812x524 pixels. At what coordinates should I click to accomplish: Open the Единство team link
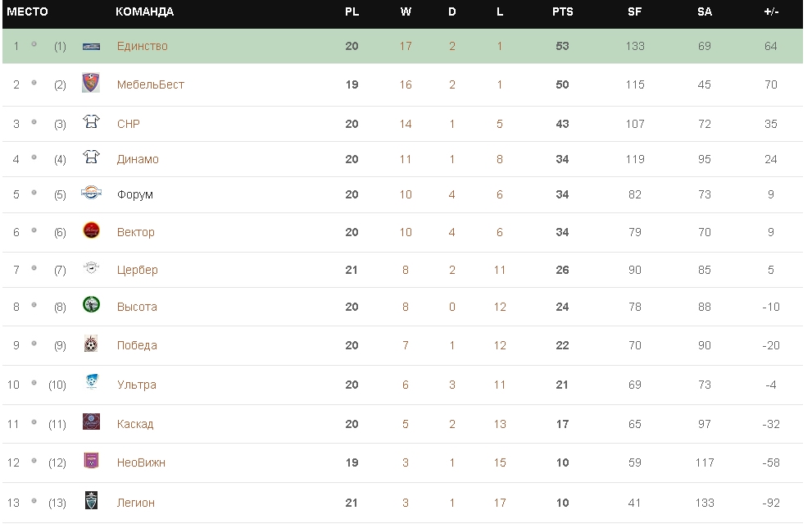tap(142, 47)
